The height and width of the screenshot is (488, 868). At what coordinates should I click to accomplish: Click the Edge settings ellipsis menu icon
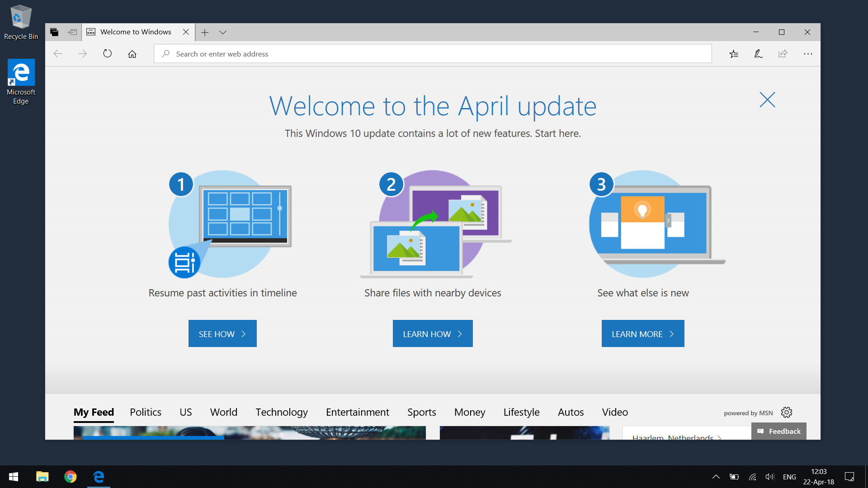(x=808, y=54)
